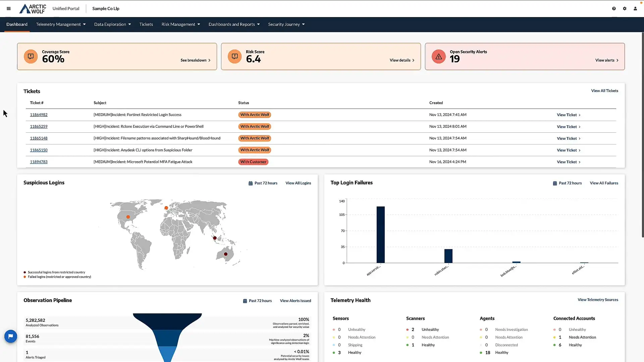This screenshot has width=644, height=362.
Task: Click the Created column header
Action: [436, 103]
